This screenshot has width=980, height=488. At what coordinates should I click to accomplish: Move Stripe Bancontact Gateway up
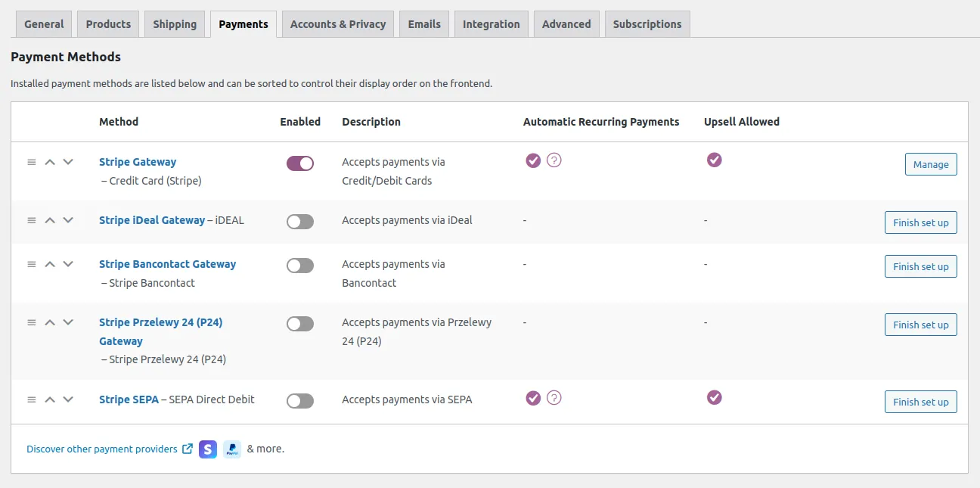tap(50, 264)
